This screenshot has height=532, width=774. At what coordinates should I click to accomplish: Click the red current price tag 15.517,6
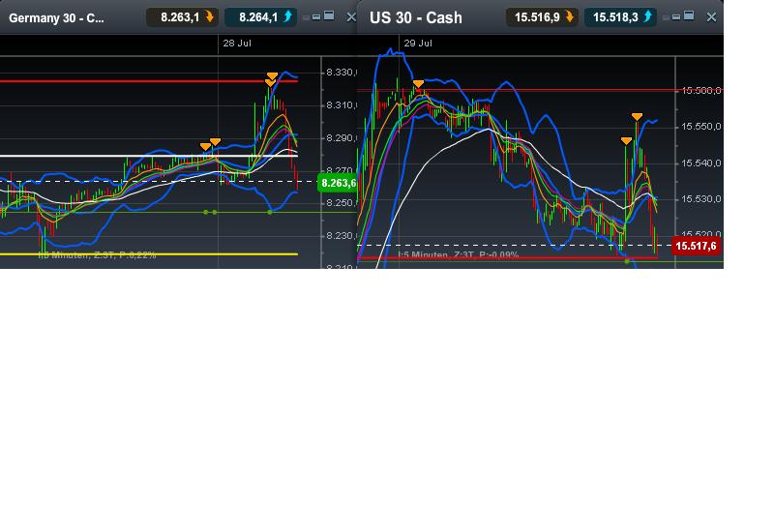pyautogui.click(x=696, y=246)
